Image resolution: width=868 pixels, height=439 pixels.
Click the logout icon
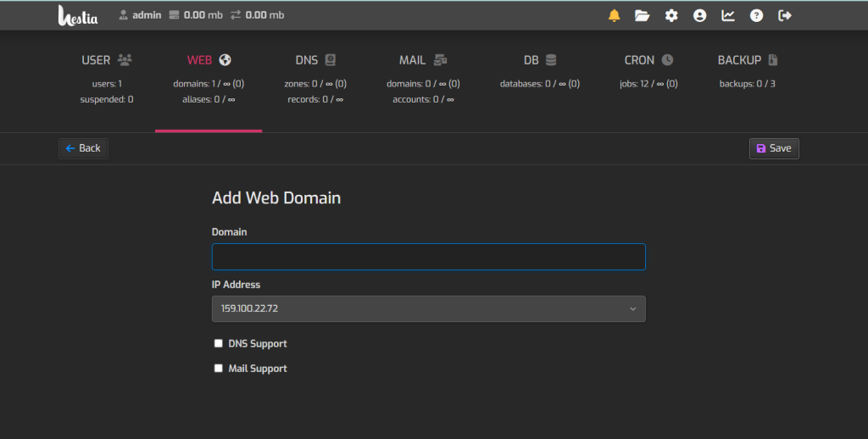[x=785, y=15]
